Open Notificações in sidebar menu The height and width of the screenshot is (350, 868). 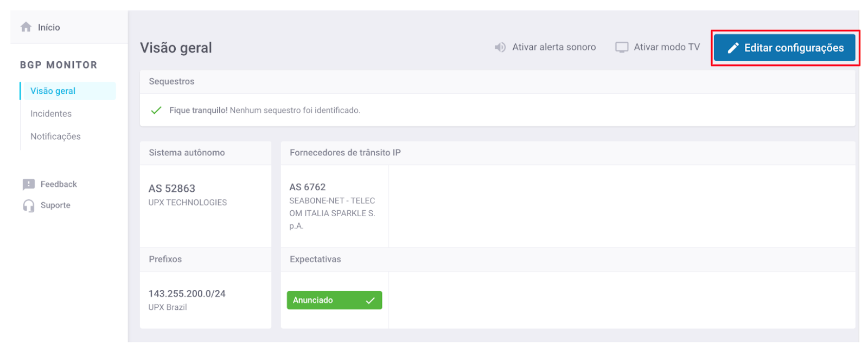click(x=55, y=137)
